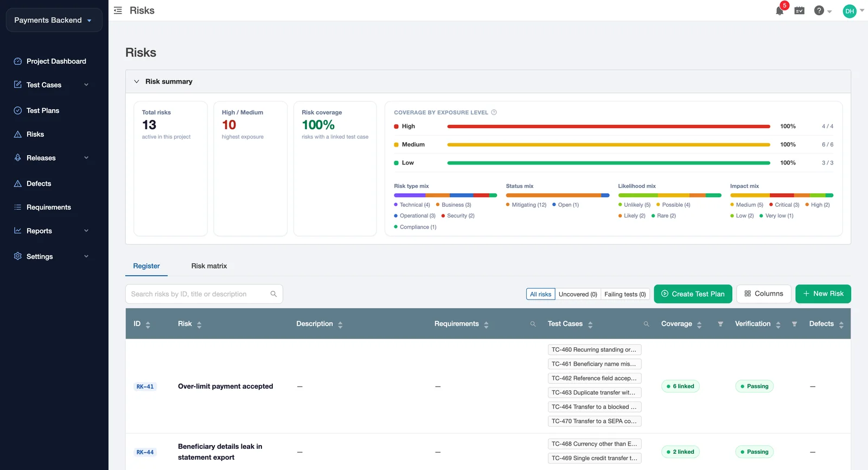Open the calendar checklist icon in header
Screen dimensions: 868x470
click(x=799, y=11)
